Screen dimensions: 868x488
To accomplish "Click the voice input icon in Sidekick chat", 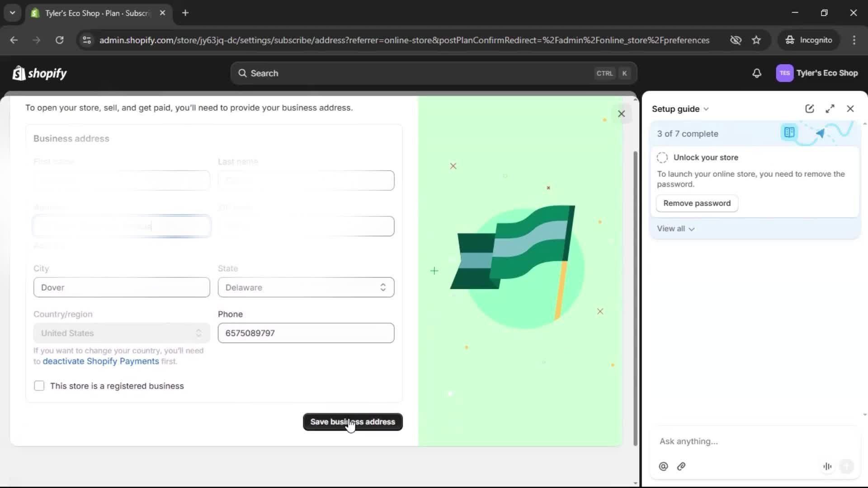I will coord(827,466).
